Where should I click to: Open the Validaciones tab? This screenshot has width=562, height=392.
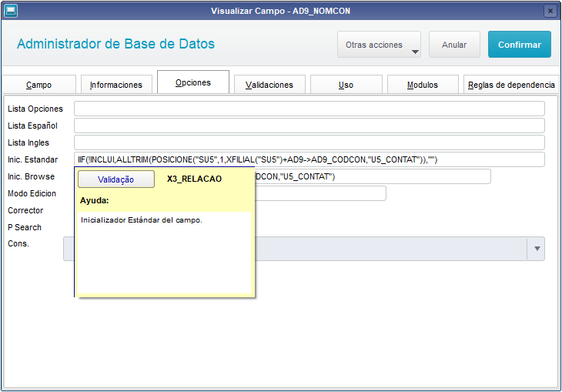tap(269, 85)
